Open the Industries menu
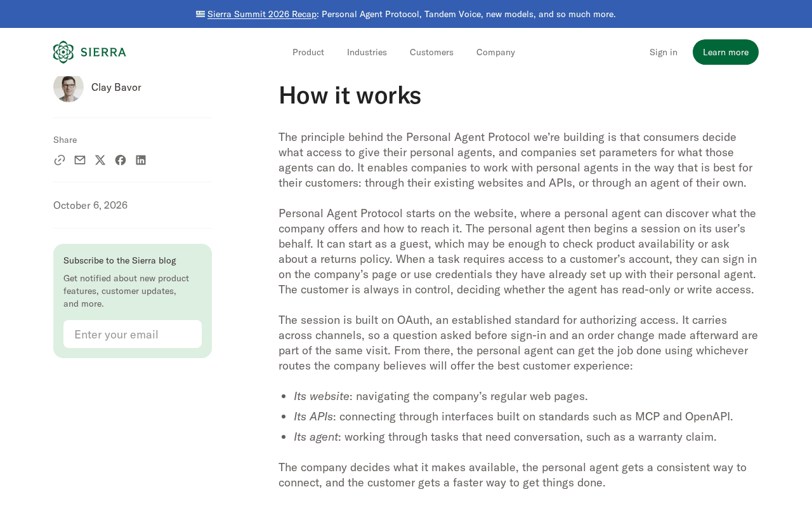The width and height of the screenshot is (812, 508). (367, 52)
